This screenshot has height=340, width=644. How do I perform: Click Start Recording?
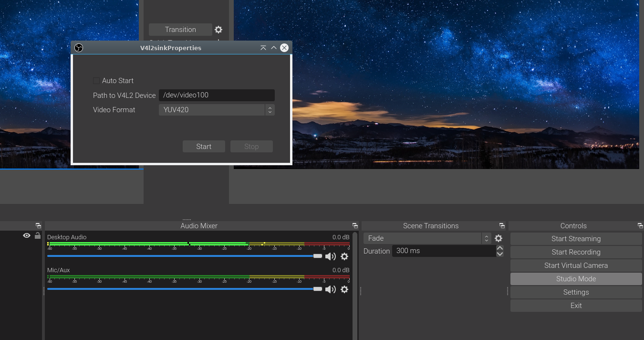(x=576, y=252)
